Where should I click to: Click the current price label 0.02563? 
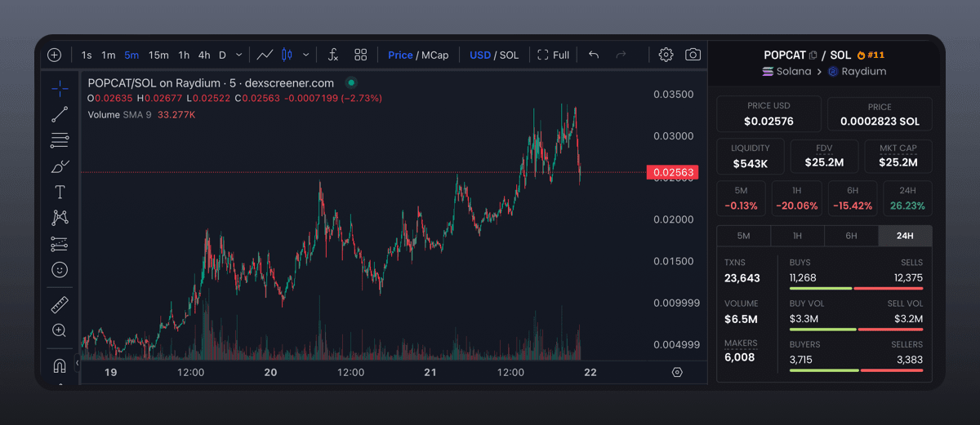pyautogui.click(x=673, y=172)
